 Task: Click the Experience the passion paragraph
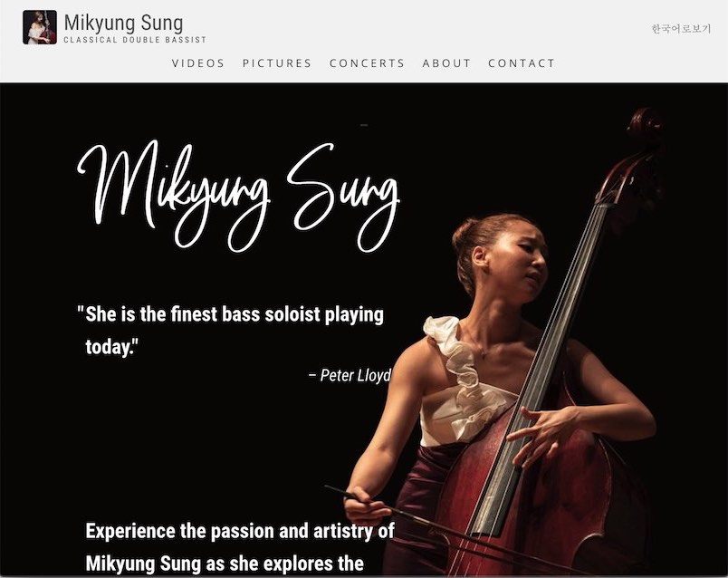pyautogui.click(x=240, y=548)
